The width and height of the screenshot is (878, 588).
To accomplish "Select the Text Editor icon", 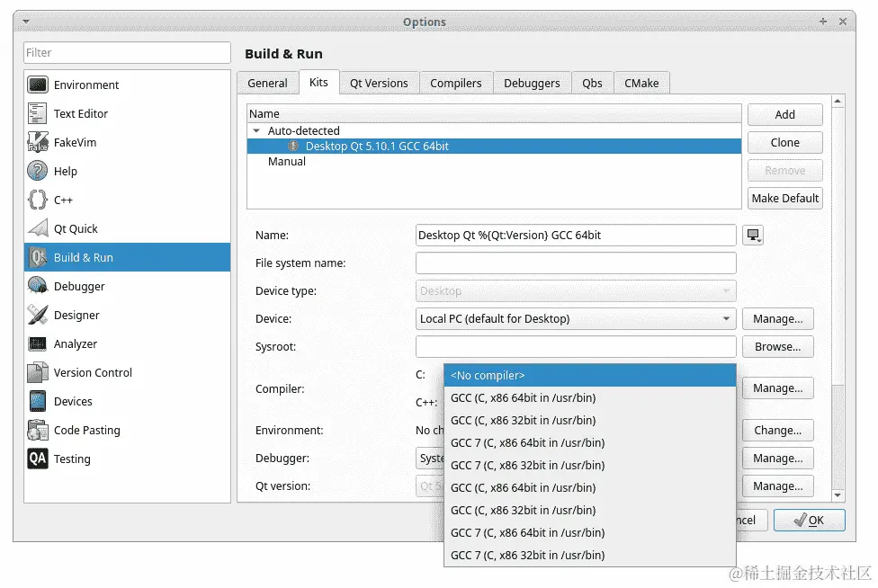I will coord(38,113).
